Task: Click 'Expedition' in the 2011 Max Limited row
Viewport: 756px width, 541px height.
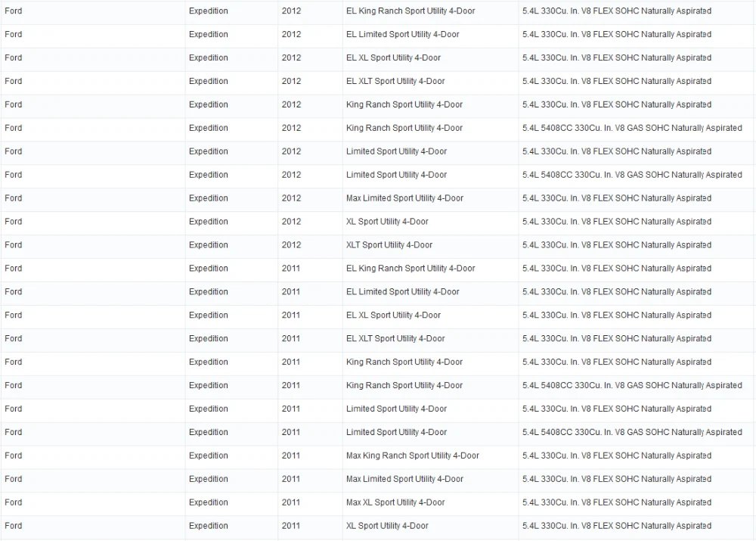Action: 209,479
